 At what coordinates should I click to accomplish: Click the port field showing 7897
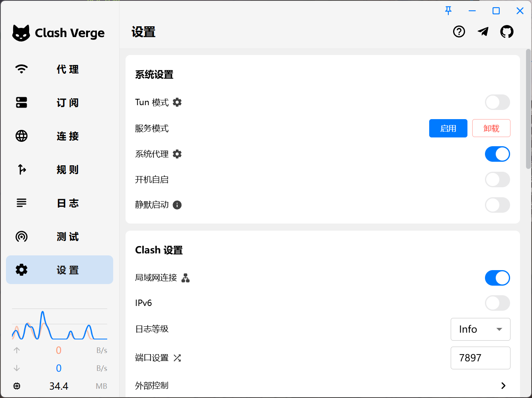pyautogui.click(x=480, y=358)
